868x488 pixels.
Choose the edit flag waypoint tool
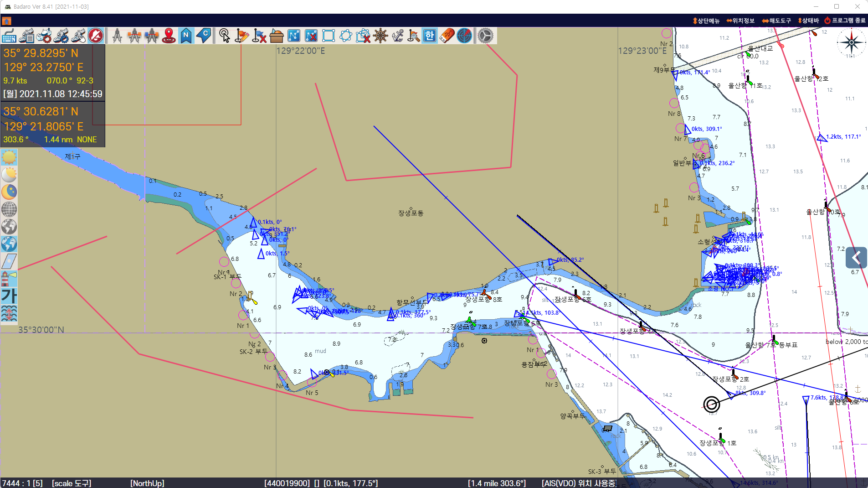(x=241, y=36)
